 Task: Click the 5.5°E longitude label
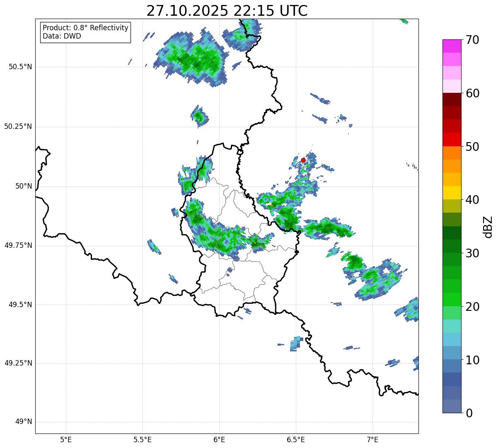pyautogui.click(x=143, y=440)
